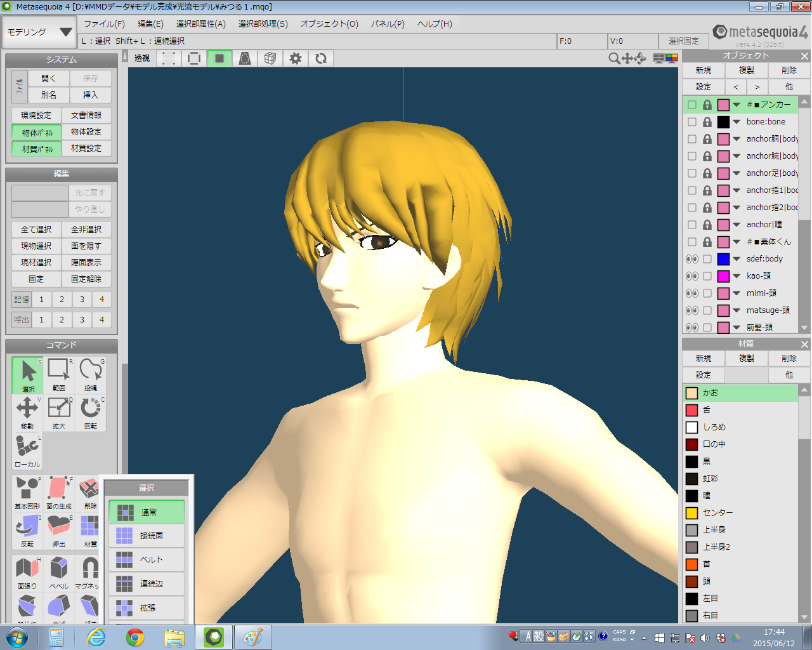
Task: Collapse the kao-頭 object tree arrow
Action: pos(737,276)
